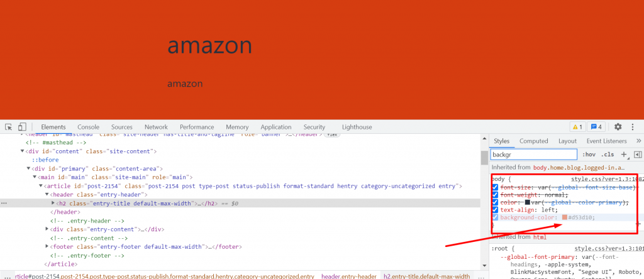This screenshot has width=644, height=279.
Task: Open the DevTools three-dot menu
Action: click(633, 127)
